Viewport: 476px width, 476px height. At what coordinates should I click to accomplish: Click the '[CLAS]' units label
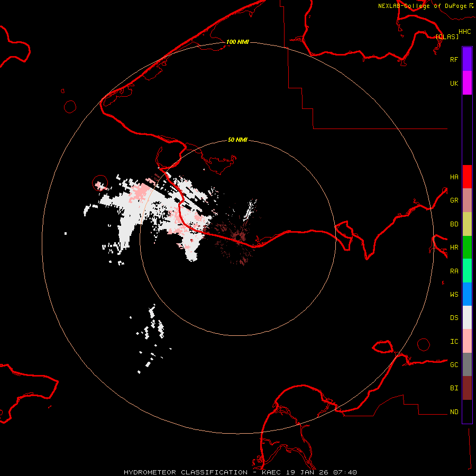coord(447,36)
